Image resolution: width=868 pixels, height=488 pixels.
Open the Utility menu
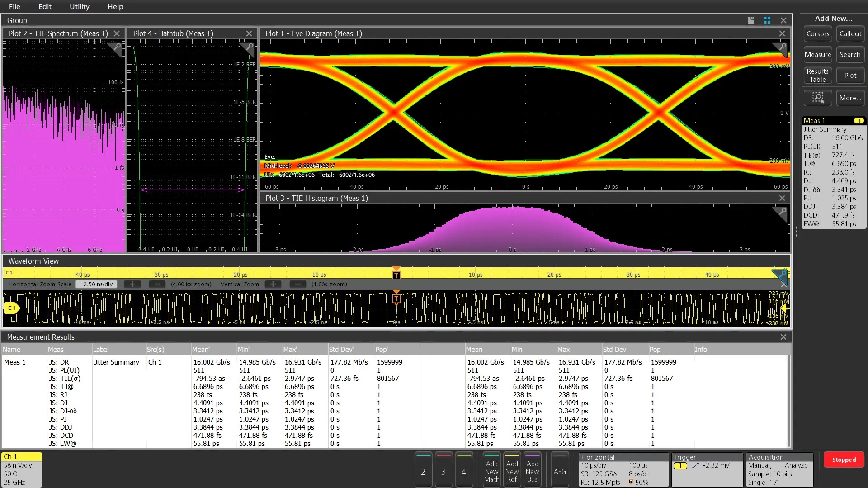(x=80, y=6)
